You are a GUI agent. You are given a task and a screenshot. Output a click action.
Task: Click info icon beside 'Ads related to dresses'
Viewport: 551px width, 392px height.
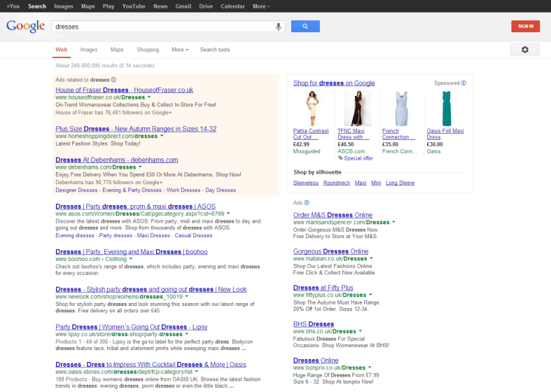(x=113, y=80)
